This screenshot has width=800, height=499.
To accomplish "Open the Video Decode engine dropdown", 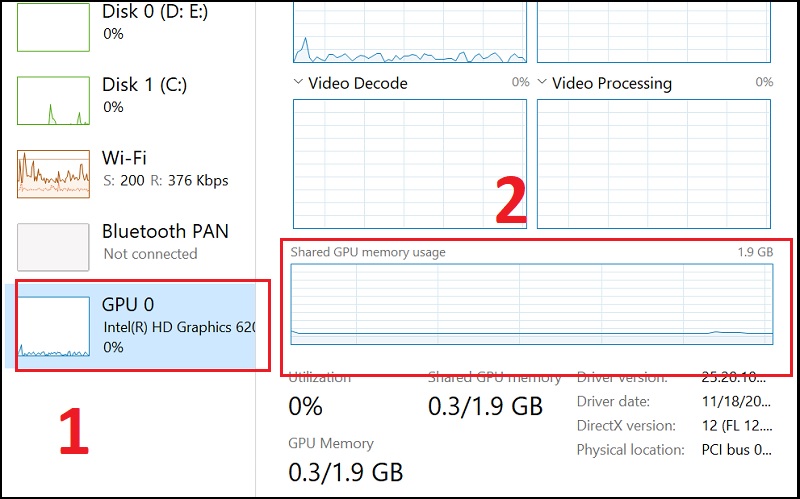I will (299, 83).
